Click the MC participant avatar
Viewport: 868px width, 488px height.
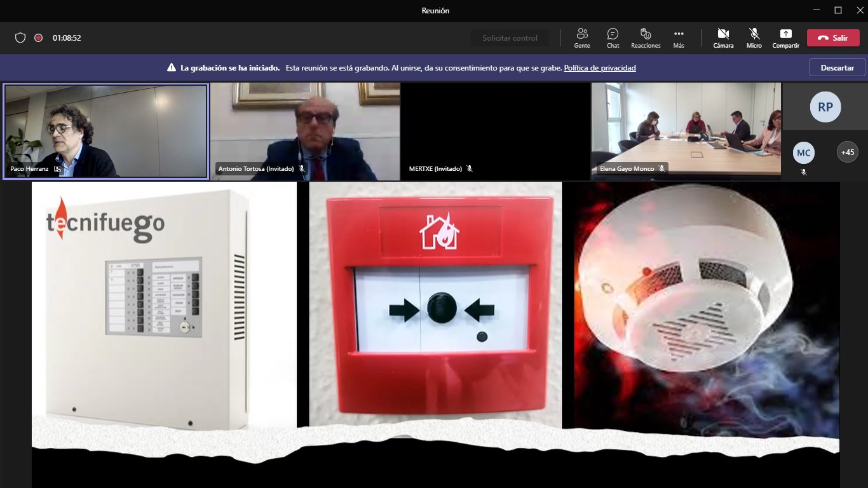point(803,152)
